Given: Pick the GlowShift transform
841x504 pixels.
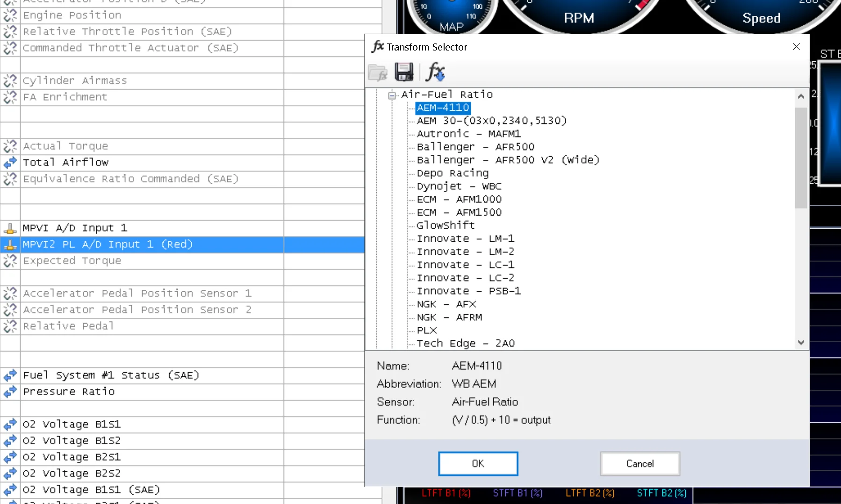Looking at the screenshot, I should (x=446, y=225).
